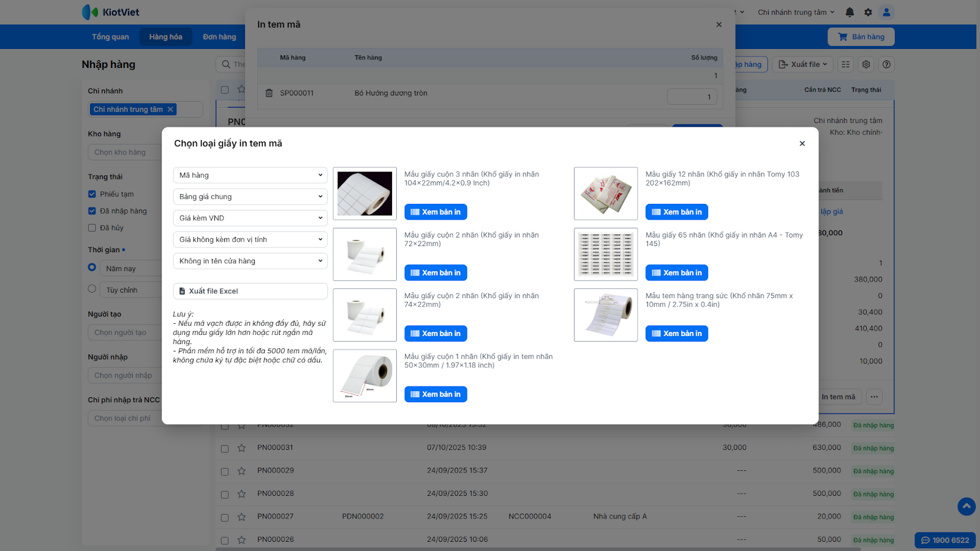Click the quantity field for SP000011
This screenshot has height=551, width=980.
(x=692, y=97)
